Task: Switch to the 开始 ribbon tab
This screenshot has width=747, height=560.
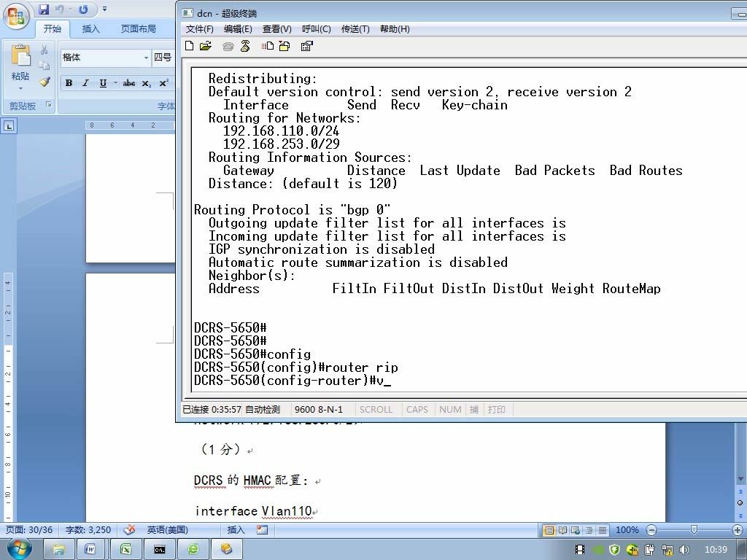Action: 53,29
